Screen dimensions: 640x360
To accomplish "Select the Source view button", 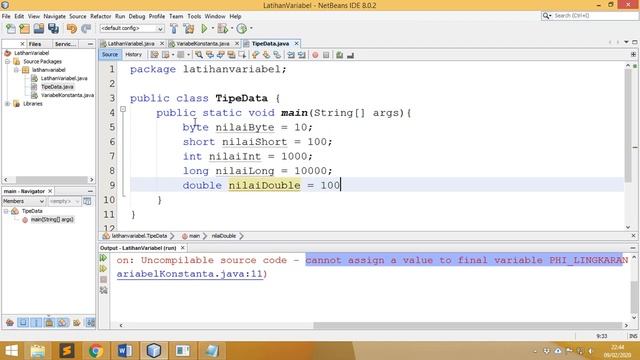I will (x=110, y=55).
